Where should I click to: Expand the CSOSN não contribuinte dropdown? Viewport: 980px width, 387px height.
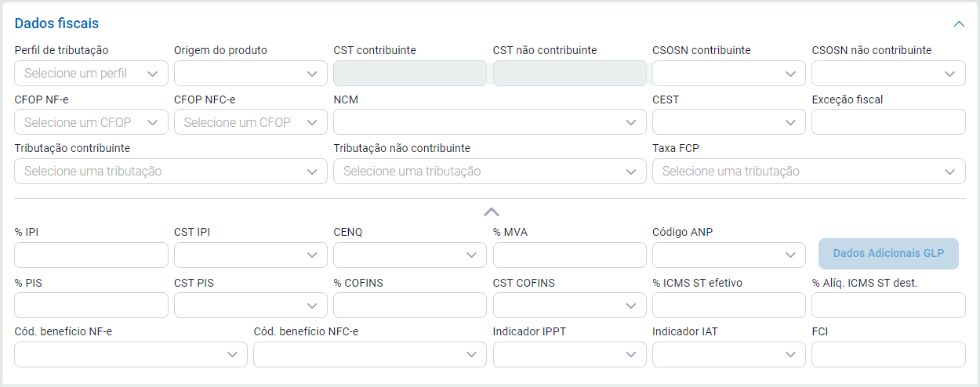point(887,74)
